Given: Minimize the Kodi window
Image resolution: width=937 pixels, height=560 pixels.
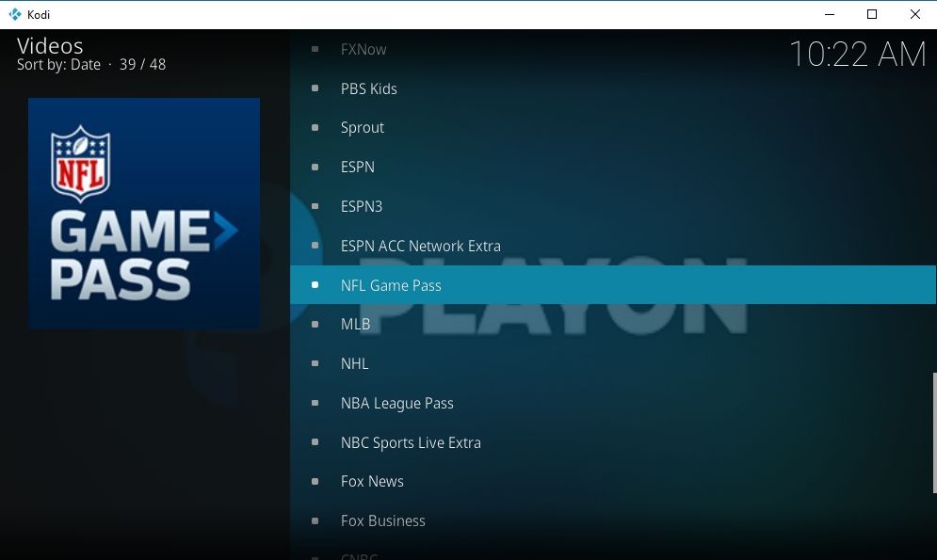Looking at the screenshot, I should point(830,14).
